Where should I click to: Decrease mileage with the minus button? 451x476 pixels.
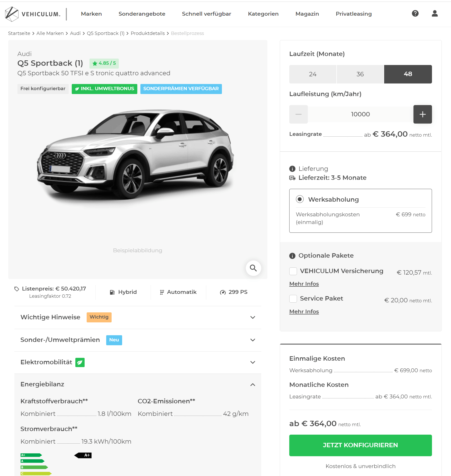point(298,114)
